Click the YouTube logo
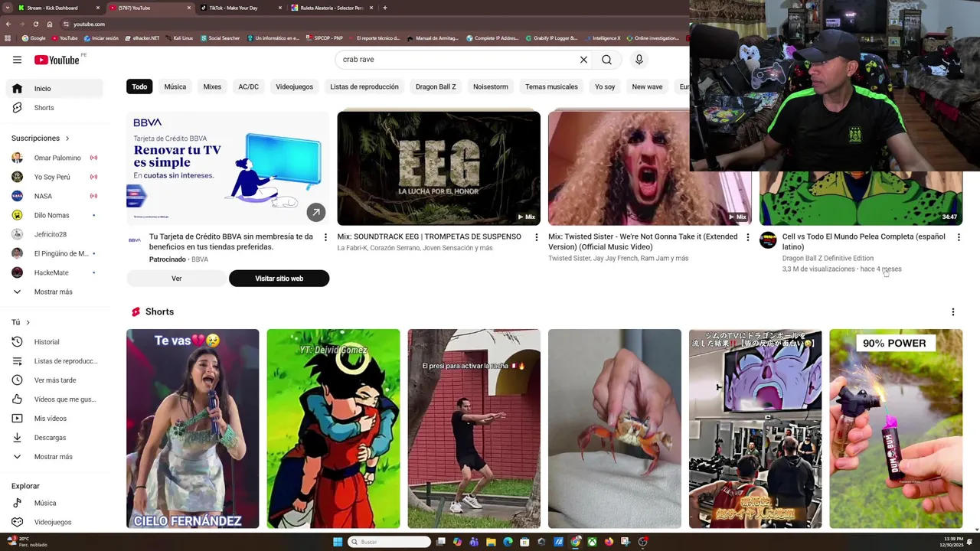The width and height of the screenshot is (980, 551). [57, 60]
